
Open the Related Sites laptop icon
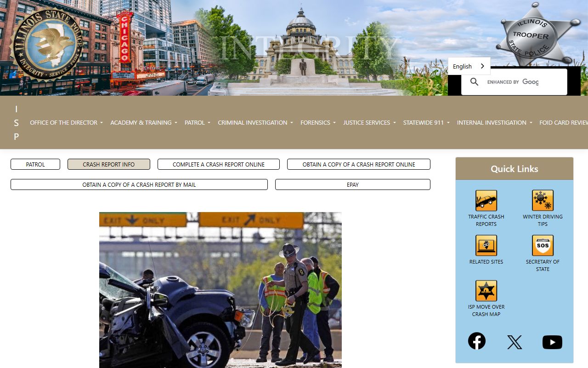click(486, 246)
